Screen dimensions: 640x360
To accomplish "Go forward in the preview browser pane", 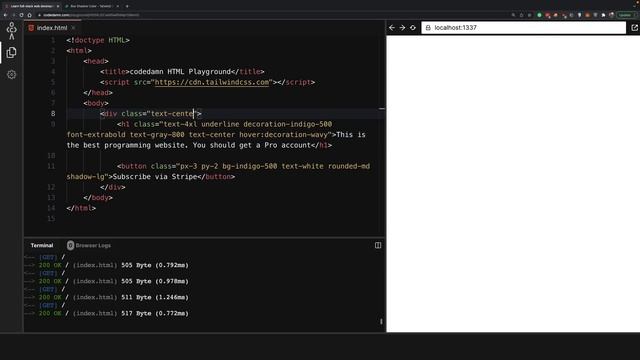I will click(402, 28).
